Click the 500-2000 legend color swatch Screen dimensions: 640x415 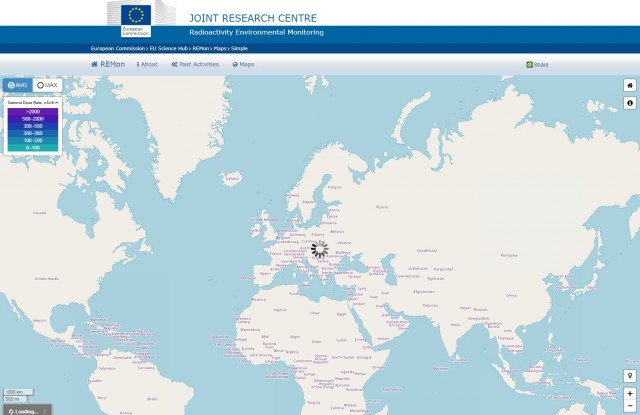33,119
